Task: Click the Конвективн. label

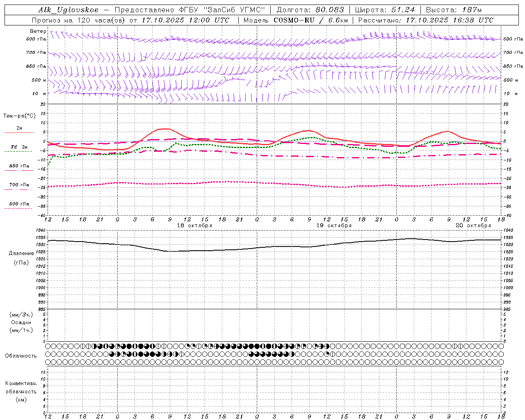Action: [x=21, y=383]
